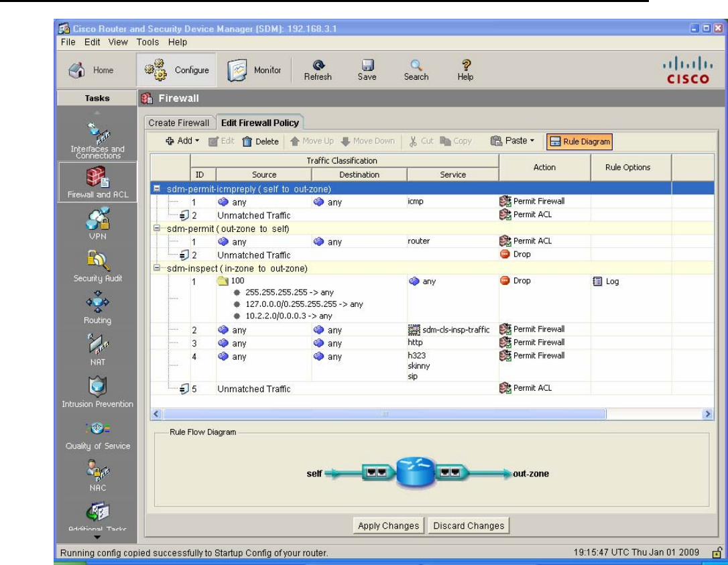This screenshot has width=728, height=565.
Task: Open the Intrusion Prevention task
Action: tap(97, 392)
